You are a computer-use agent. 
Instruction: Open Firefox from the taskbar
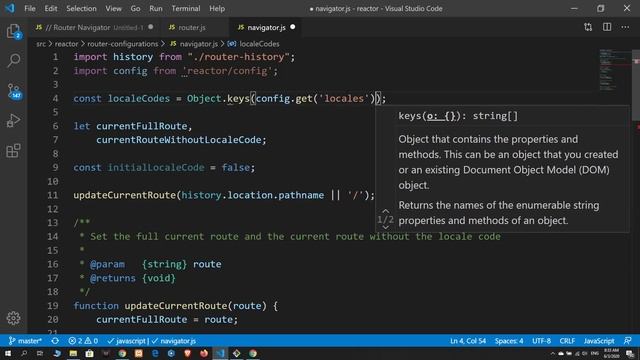pos(204,353)
